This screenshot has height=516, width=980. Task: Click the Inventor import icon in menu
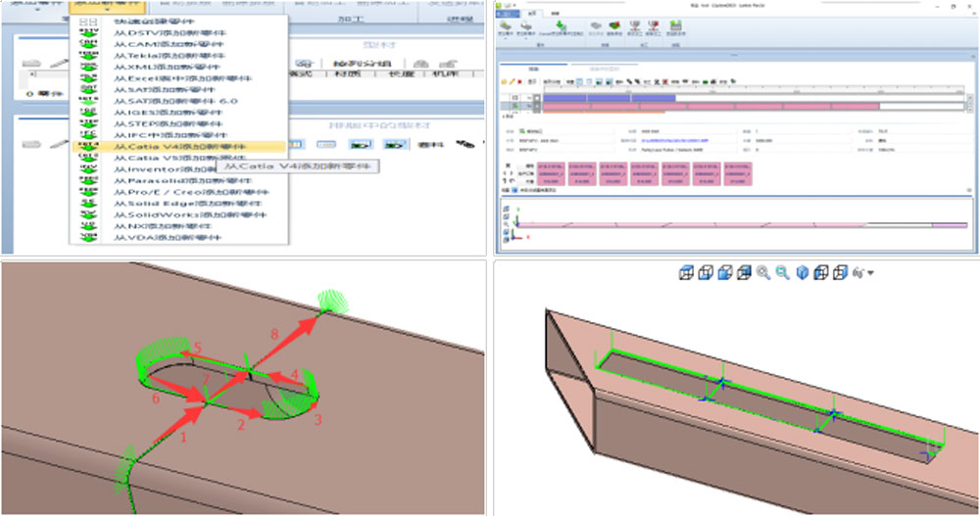coord(87,168)
